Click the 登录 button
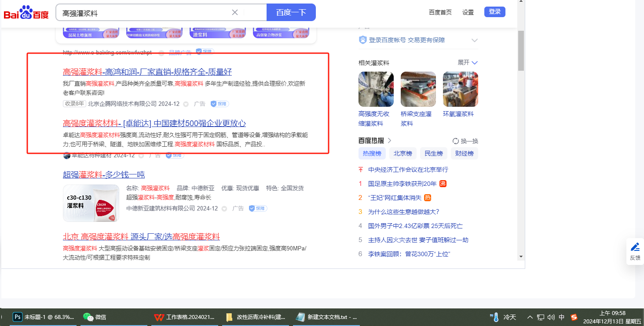 pyautogui.click(x=495, y=12)
